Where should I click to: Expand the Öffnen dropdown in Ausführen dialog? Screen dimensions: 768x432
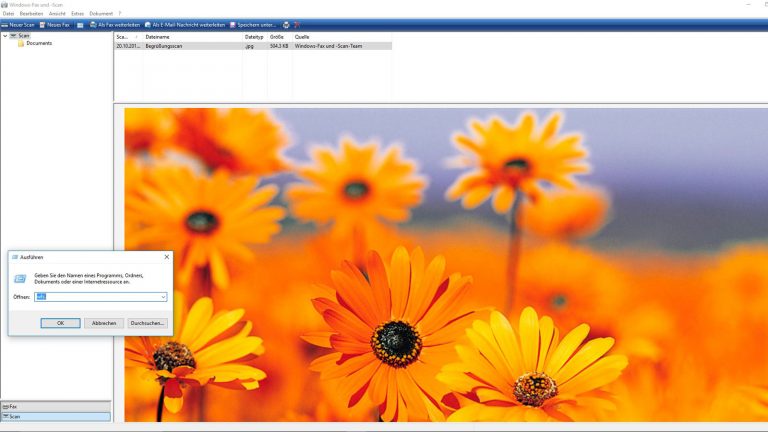click(x=163, y=297)
